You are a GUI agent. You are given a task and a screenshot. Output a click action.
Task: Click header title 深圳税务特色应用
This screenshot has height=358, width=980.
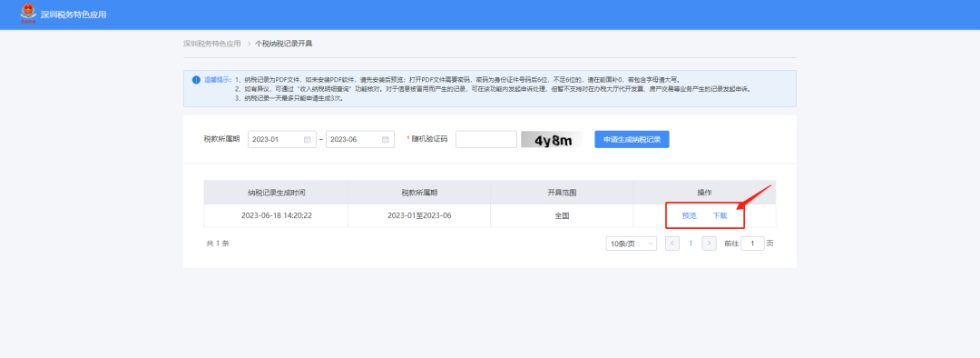(73, 14)
